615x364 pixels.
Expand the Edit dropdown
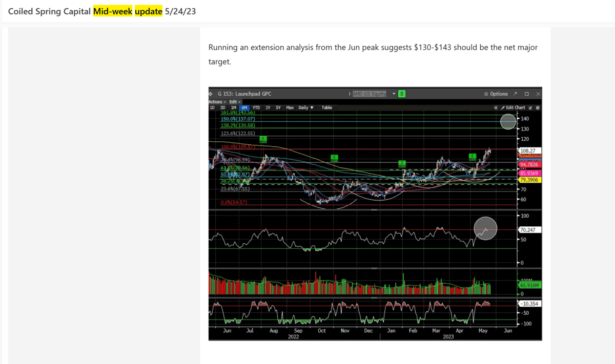236,102
